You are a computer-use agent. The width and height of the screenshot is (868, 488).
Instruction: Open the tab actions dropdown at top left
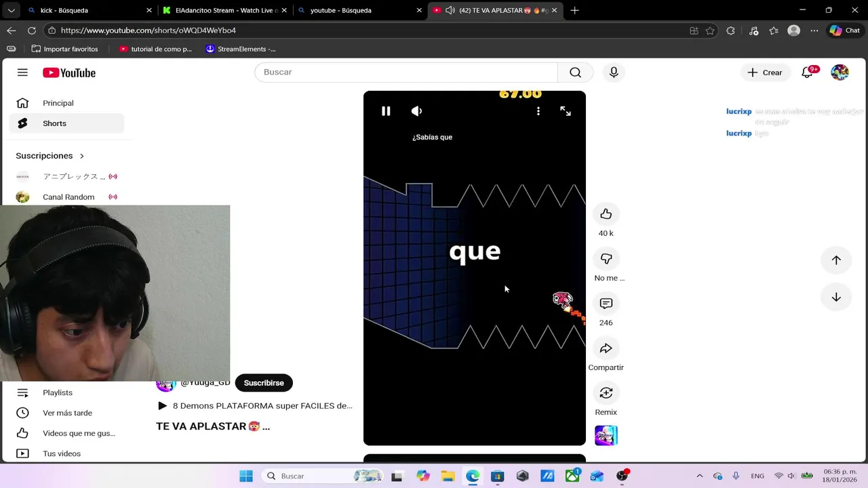[x=11, y=10]
